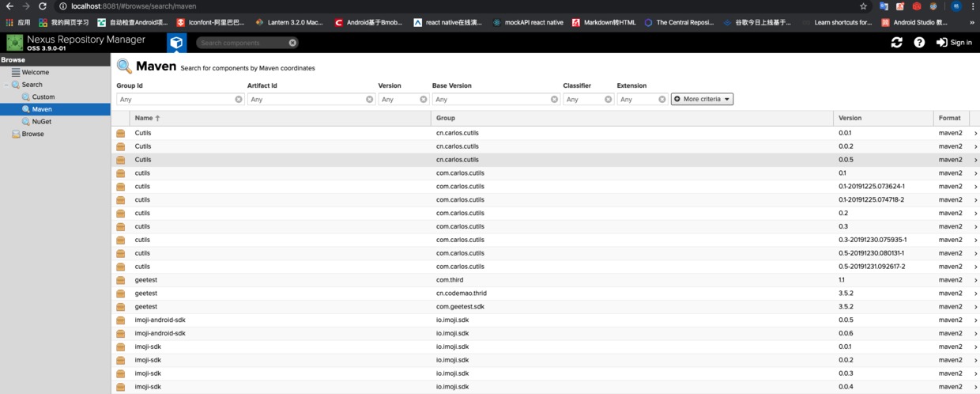980x394 pixels.
Task: Click the Browse cube icon in header
Action: pos(176,43)
